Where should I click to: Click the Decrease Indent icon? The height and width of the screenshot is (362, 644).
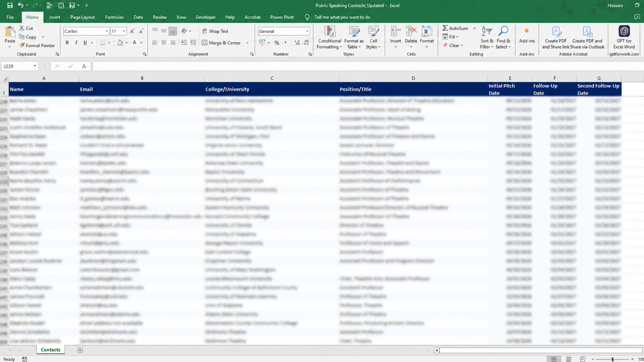(x=184, y=43)
